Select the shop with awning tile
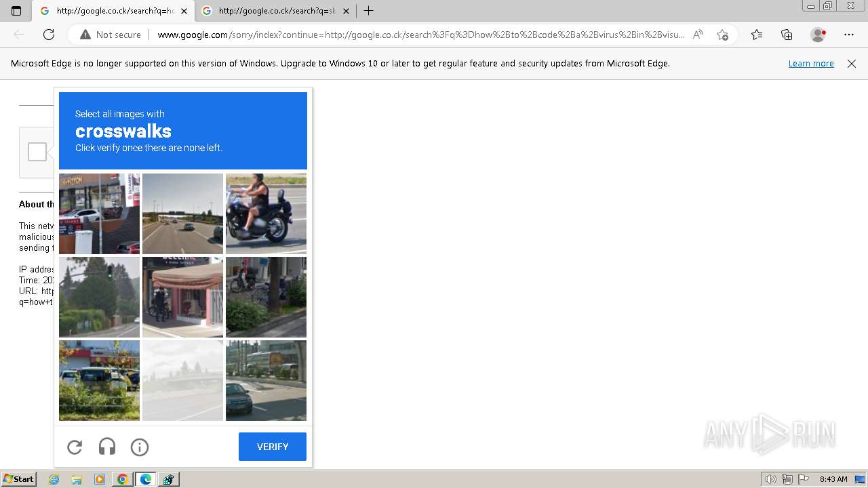The width and height of the screenshot is (868, 488). [x=182, y=297]
